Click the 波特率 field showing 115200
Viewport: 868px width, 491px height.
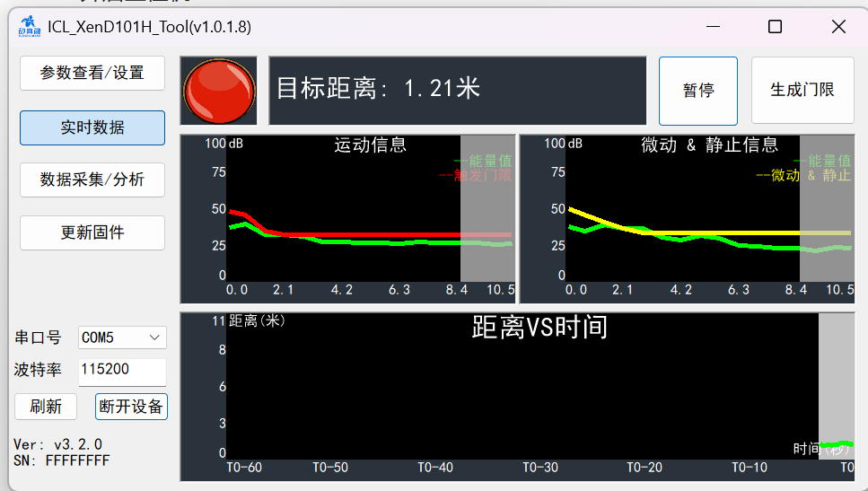tap(121, 369)
